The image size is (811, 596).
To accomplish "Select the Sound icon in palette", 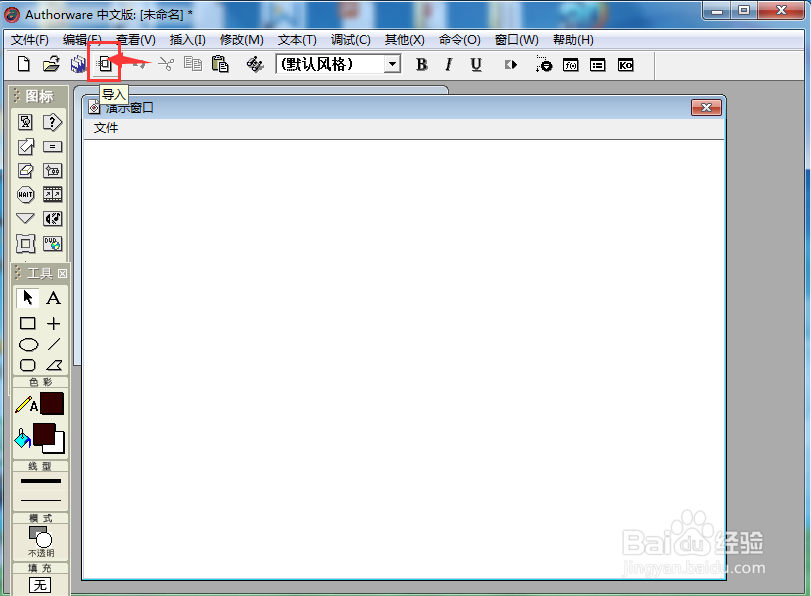I will click(x=52, y=219).
